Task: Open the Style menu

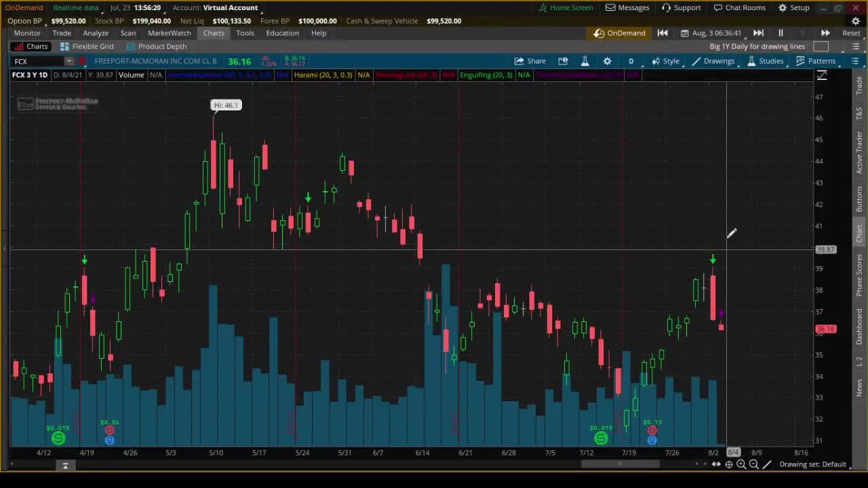Action: click(665, 61)
